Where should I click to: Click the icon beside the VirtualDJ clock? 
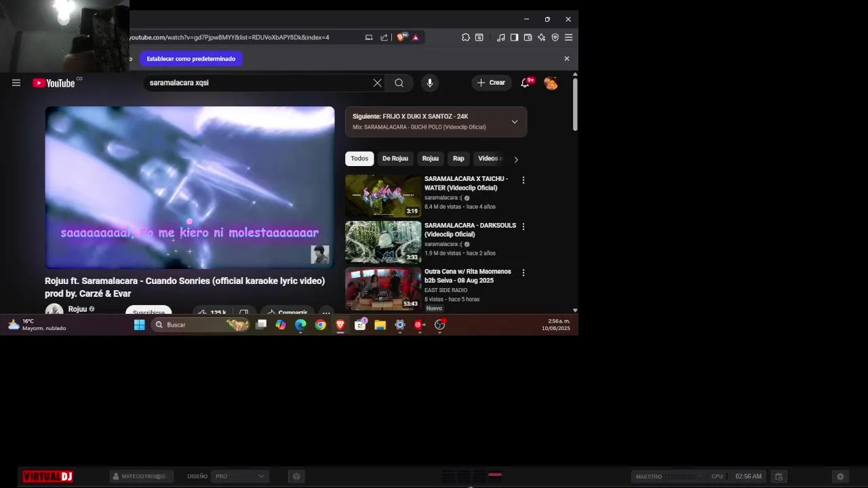[x=779, y=476]
